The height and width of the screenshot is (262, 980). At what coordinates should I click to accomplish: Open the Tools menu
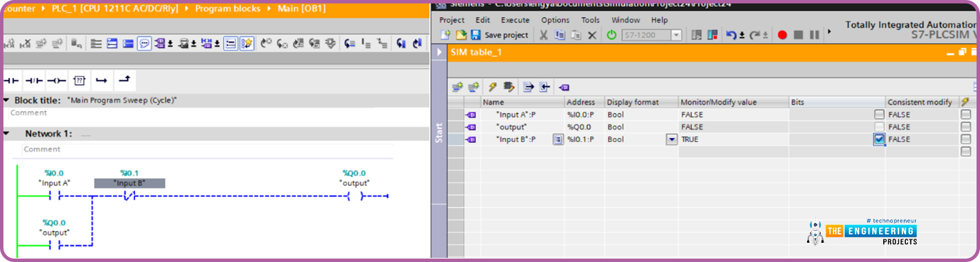point(590,20)
